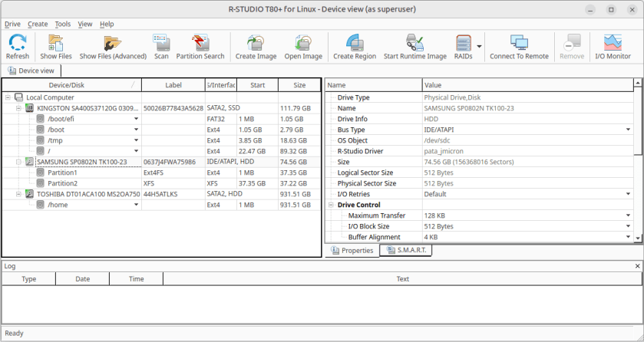Sort by Device/Disk column header
The height and width of the screenshot is (342, 644).
point(71,85)
